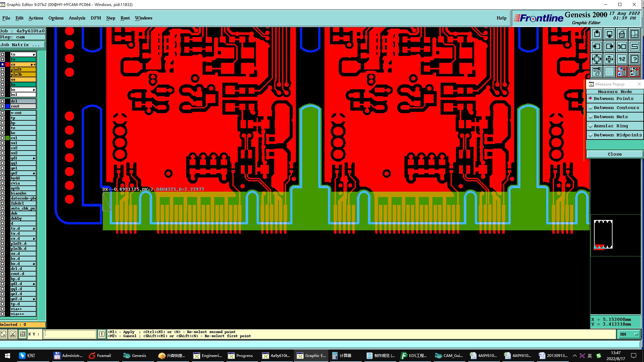
Task: Select the auto_chk_pn layer row
Action: pos(23,208)
